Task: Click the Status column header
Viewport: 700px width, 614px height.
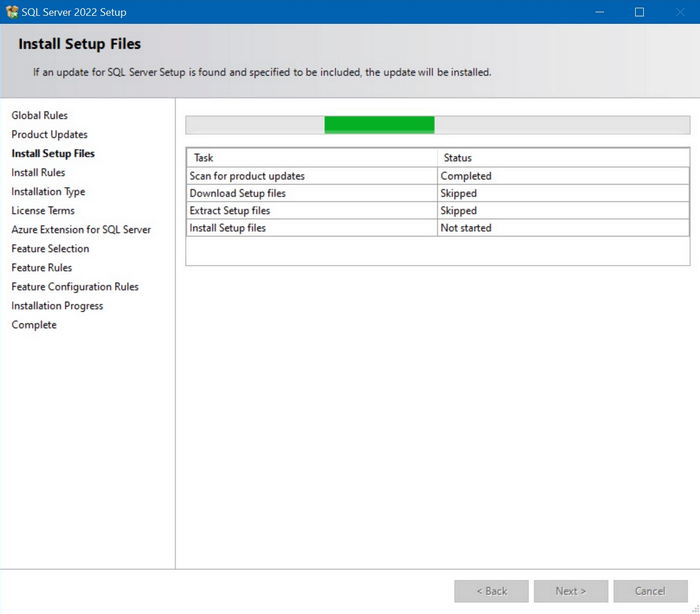Action: coord(458,158)
